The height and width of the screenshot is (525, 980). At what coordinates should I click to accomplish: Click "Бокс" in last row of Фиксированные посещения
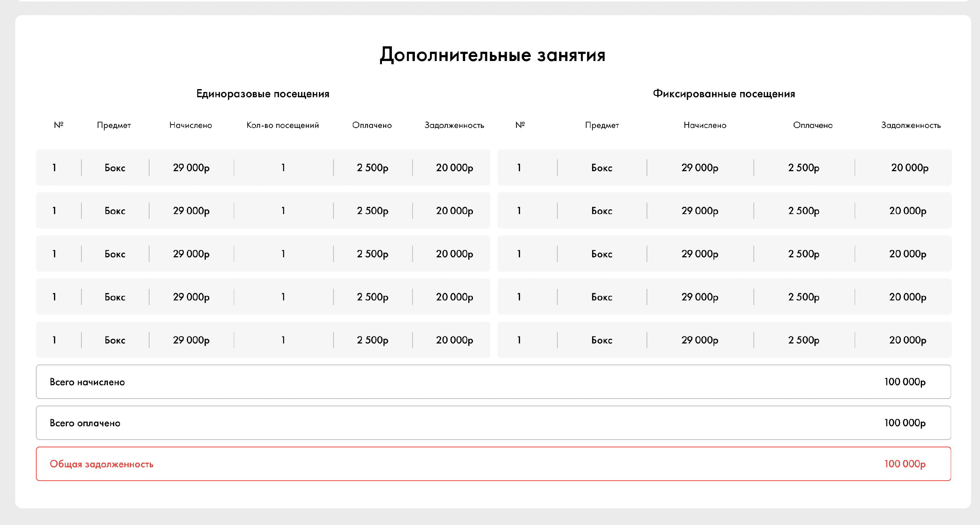(x=601, y=340)
